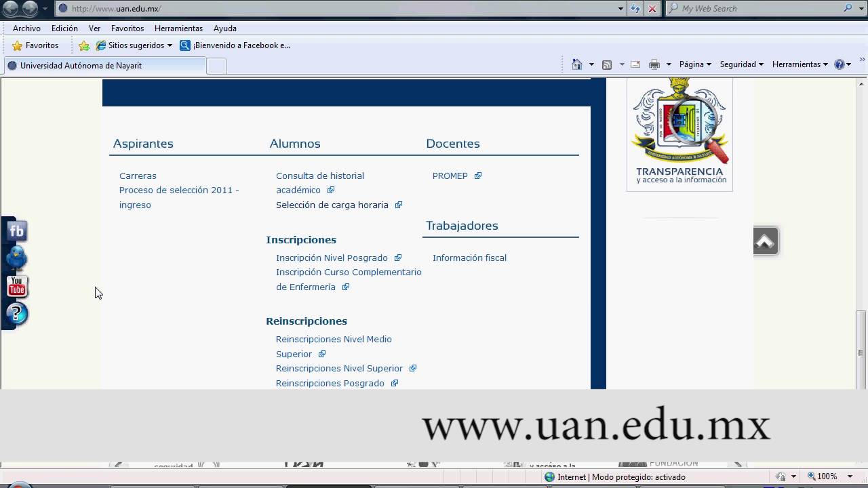The width and height of the screenshot is (868, 488).
Task: Open the zoom level magnifier in status bar
Action: (811, 476)
